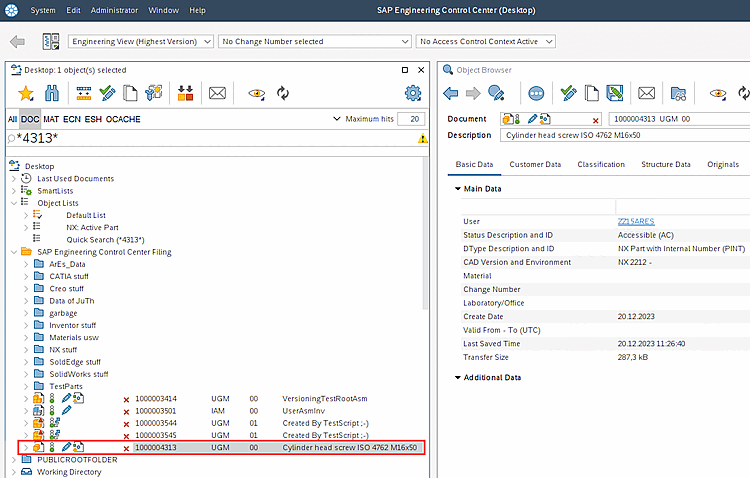Select document 1000003414 VersioningTestRootAsm row

155,398
